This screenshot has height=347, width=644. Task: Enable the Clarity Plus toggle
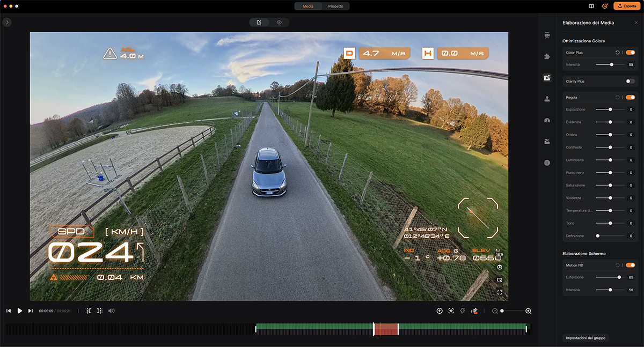click(x=630, y=82)
